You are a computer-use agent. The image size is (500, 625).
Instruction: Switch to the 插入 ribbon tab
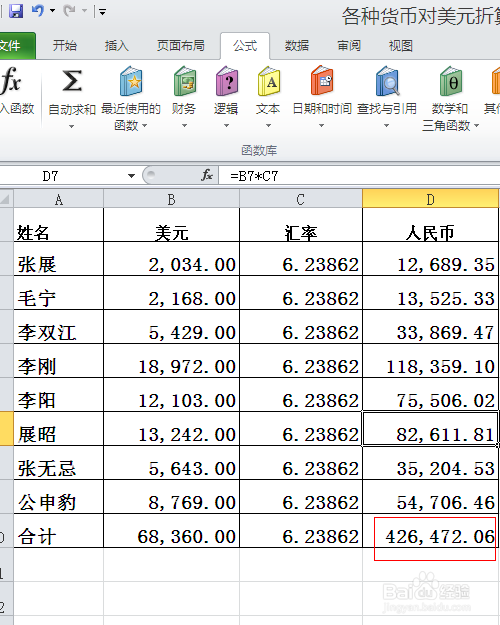pos(116,45)
